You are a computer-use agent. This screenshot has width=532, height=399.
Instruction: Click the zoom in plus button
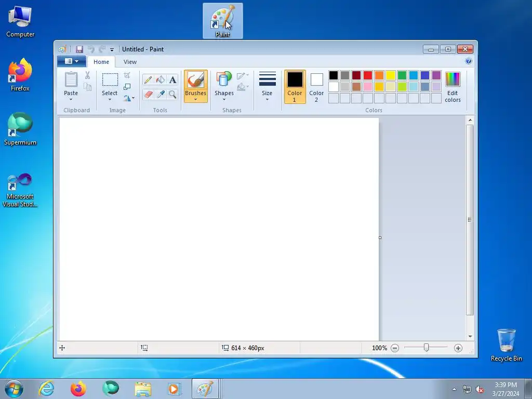(x=458, y=348)
